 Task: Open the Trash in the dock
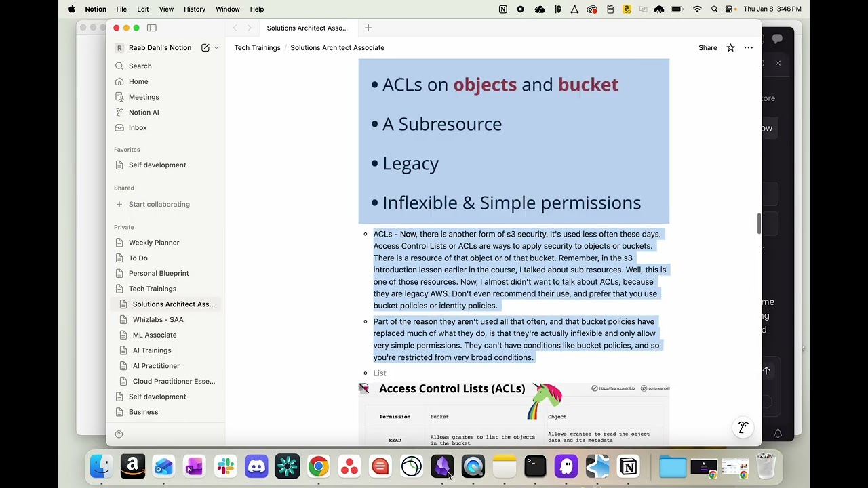click(x=766, y=466)
